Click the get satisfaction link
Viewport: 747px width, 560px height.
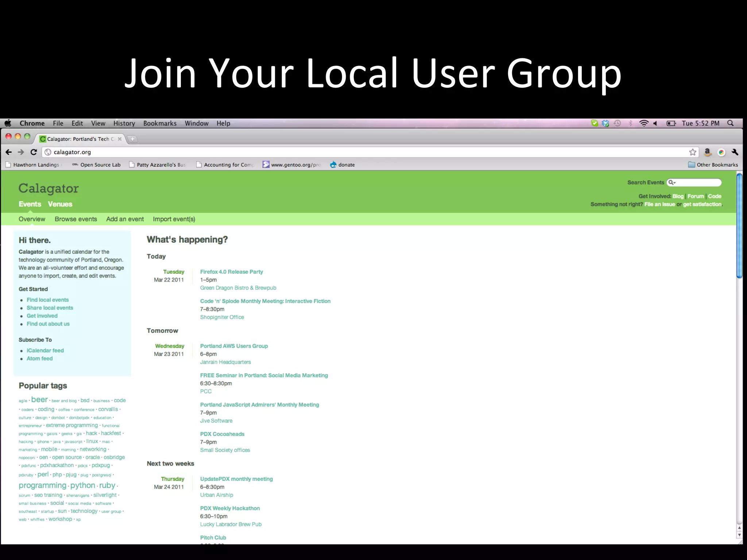click(x=702, y=204)
